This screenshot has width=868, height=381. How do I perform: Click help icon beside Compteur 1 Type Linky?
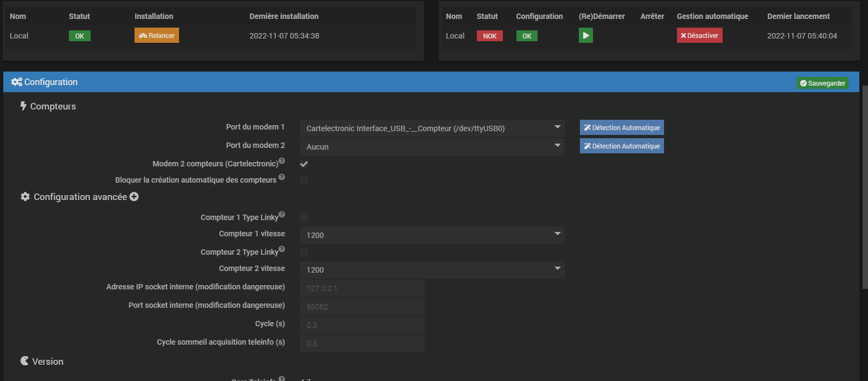pyautogui.click(x=282, y=214)
